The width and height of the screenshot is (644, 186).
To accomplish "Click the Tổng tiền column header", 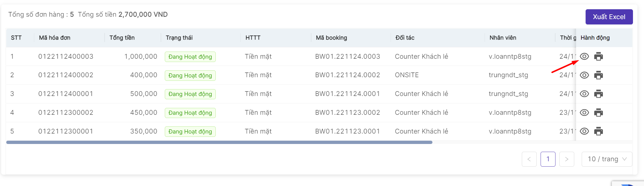I will 122,38.
